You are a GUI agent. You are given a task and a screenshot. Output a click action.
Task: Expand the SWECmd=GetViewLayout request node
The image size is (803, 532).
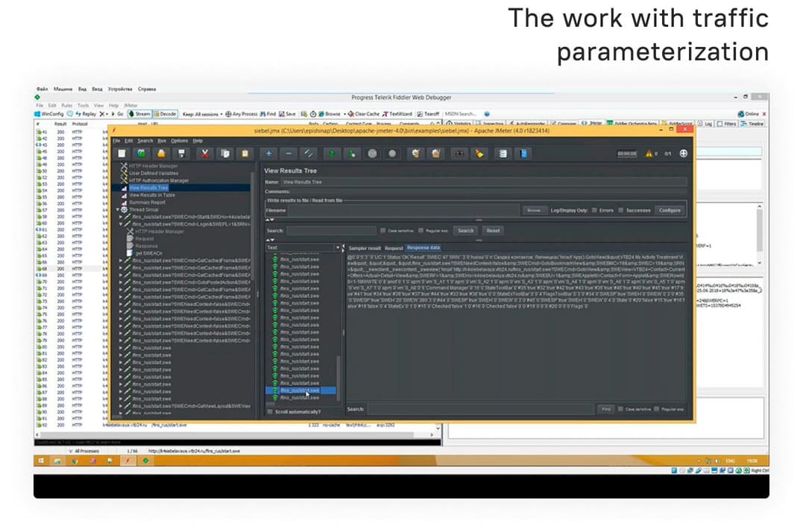[121, 406]
